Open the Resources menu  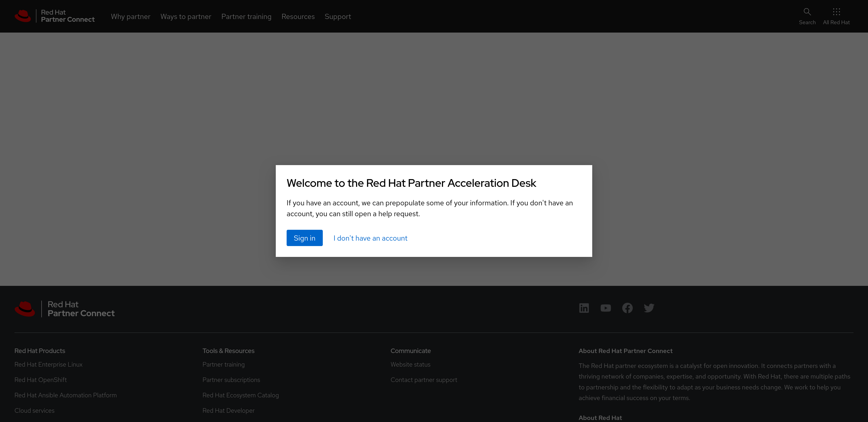(298, 17)
